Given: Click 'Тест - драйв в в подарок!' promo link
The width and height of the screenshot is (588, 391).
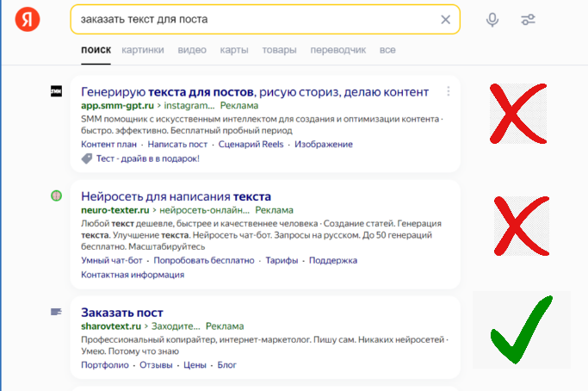Looking at the screenshot, I should [148, 158].
